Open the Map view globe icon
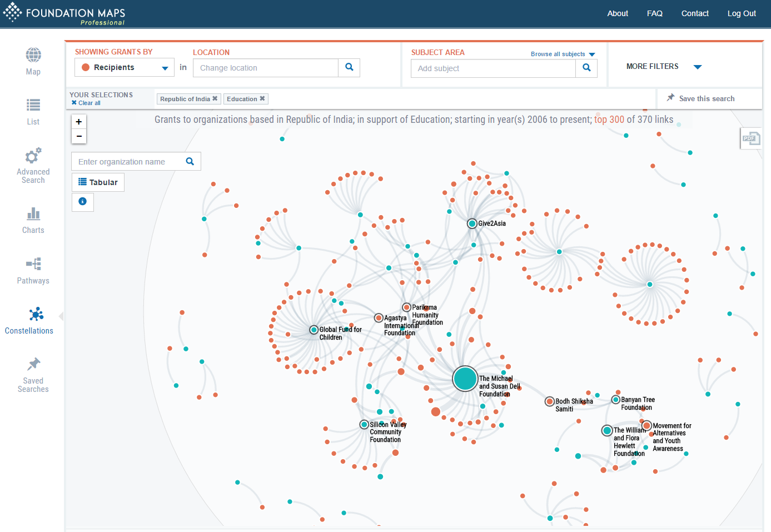 tap(33, 55)
